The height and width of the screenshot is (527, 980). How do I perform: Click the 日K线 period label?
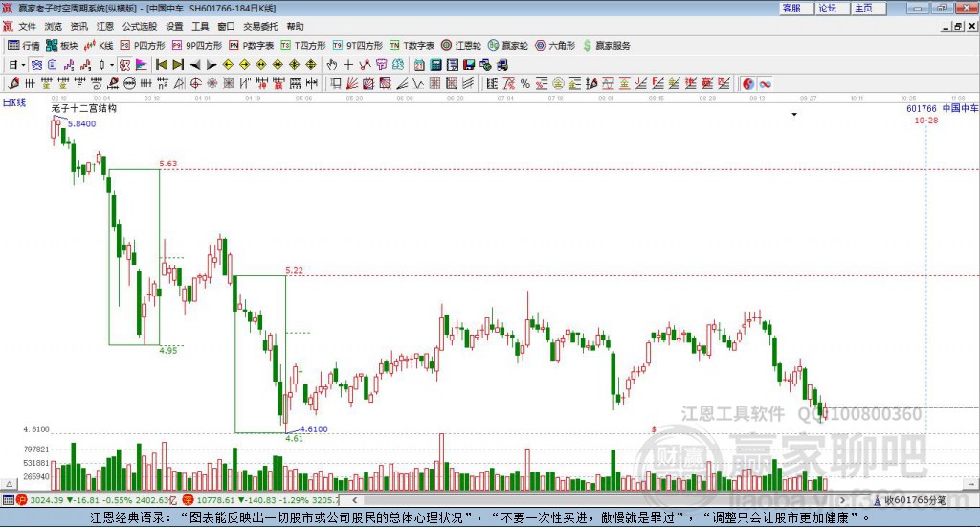13,102
